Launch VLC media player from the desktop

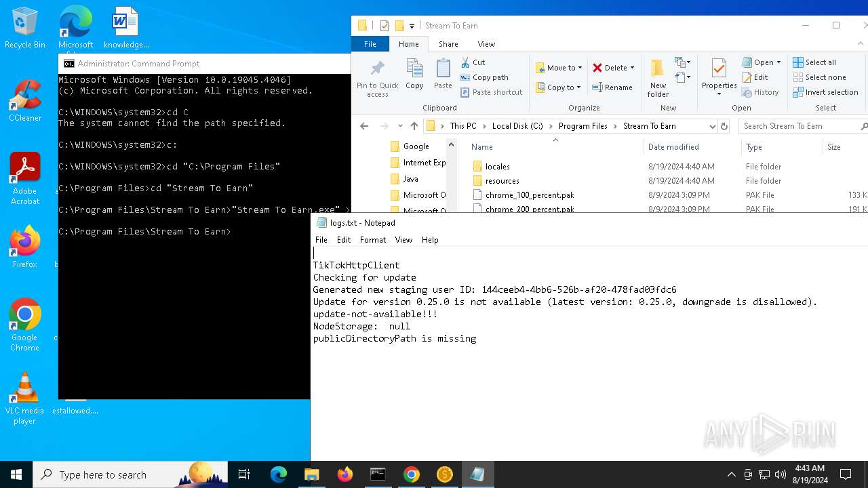[25, 399]
